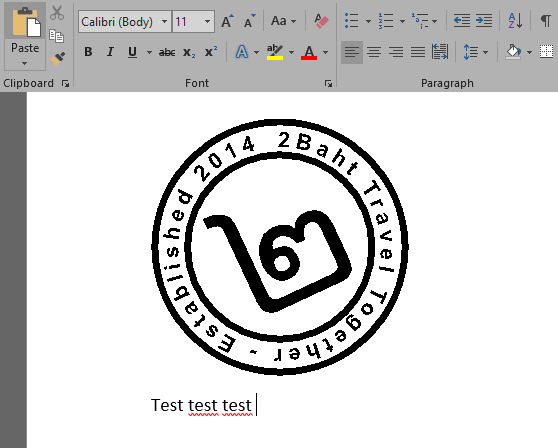Viewport: 558px width, 448px height.
Task: Align text right
Action: tap(396, 53)
